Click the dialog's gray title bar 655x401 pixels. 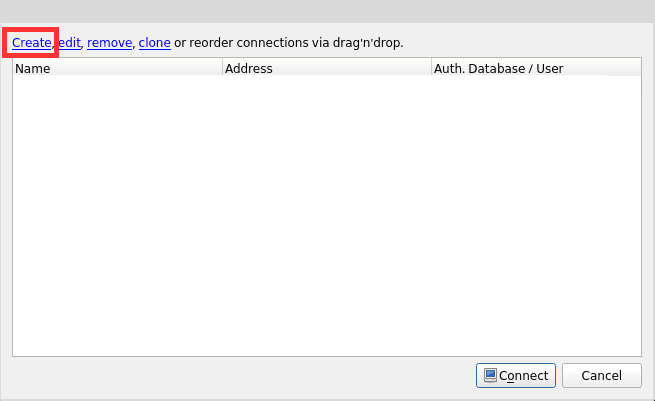point(327,9)
